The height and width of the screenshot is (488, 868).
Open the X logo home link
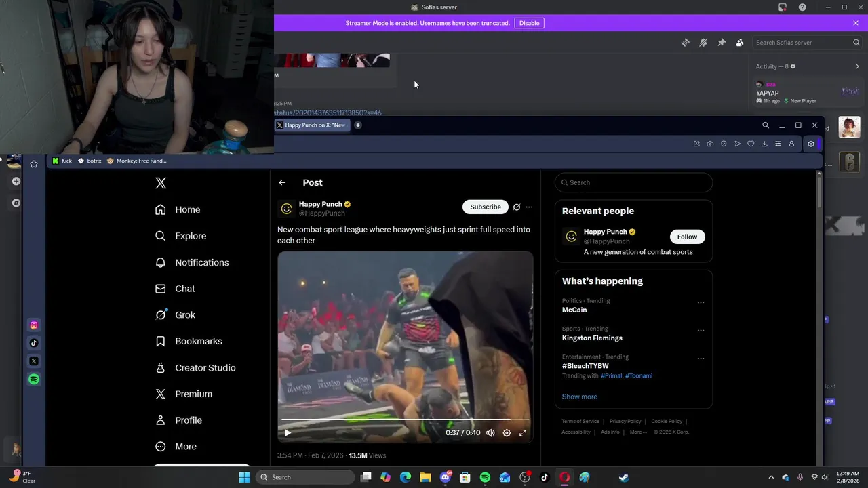point(161,183)
